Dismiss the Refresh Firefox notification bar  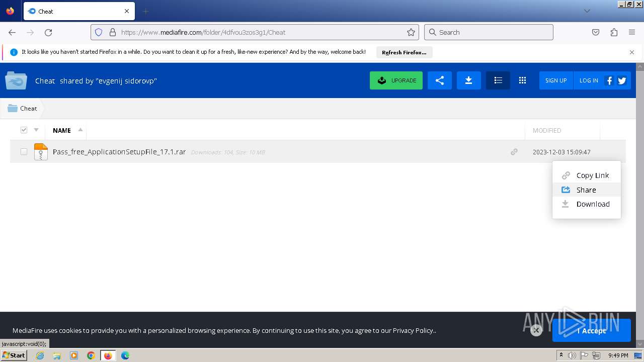632,52
